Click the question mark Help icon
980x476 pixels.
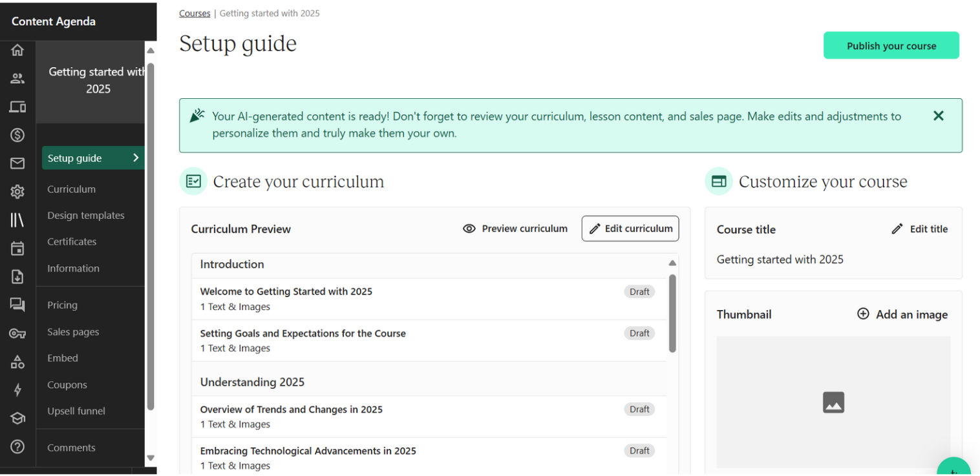(17, 446)
